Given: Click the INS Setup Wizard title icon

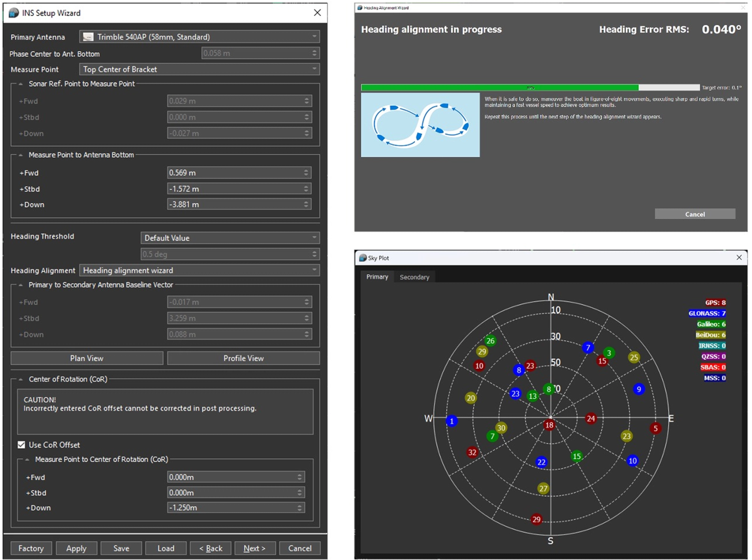Looking at the screenshot, I should pos(14,13).
